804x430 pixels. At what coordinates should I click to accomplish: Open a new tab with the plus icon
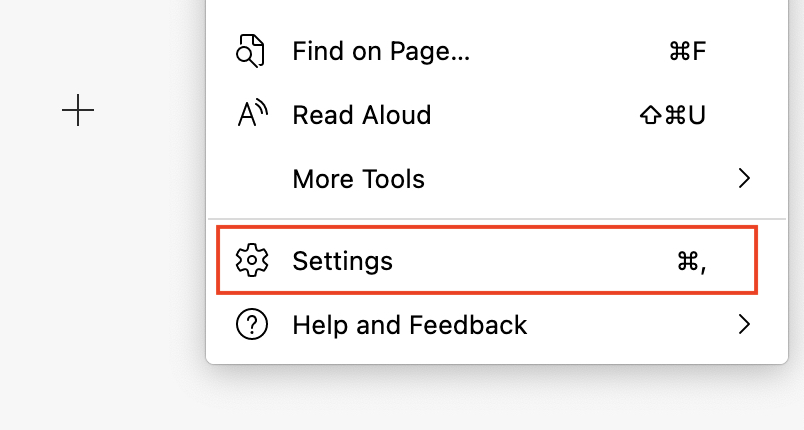point(78,110)
